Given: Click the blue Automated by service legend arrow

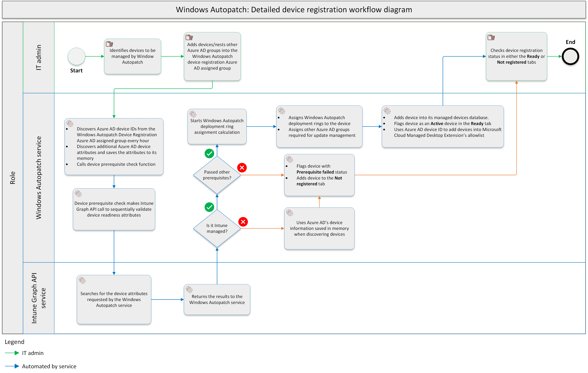Looking at the screenshot, I should coord(12,366).
